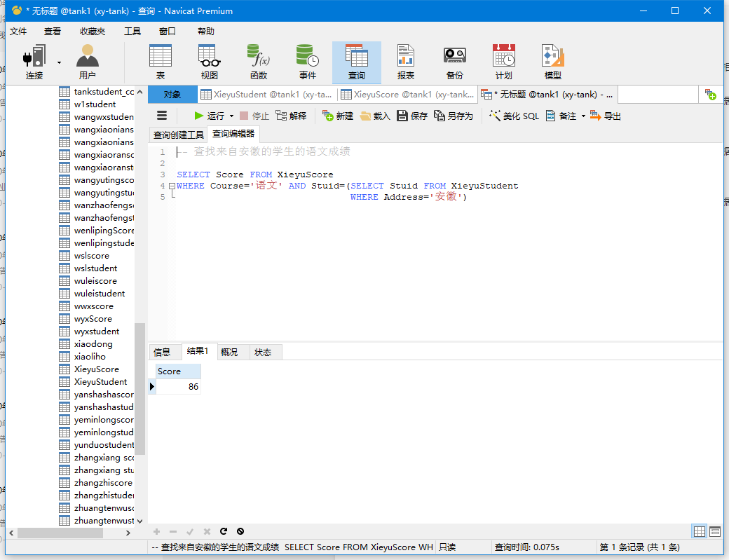Viewport: 729px width, 560px height.
Task: Click the stop-circle icon in result bar
Action: [240, 531]
